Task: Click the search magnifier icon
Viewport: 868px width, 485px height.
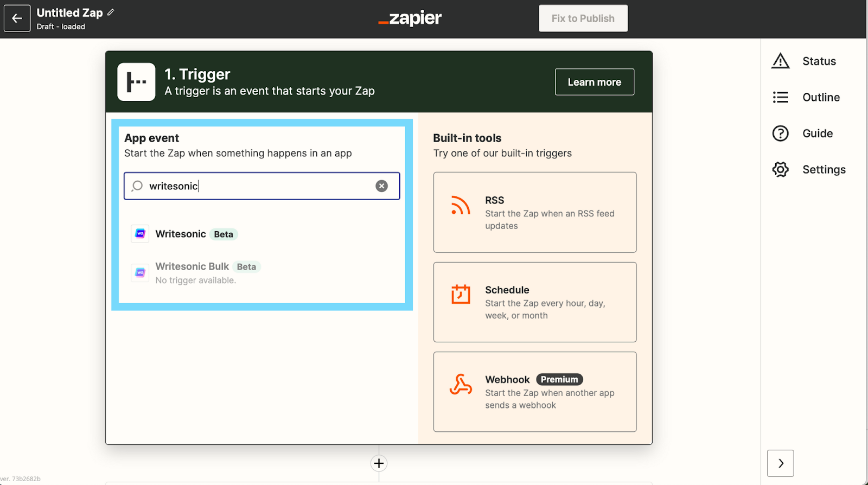Action: [137, 186]
